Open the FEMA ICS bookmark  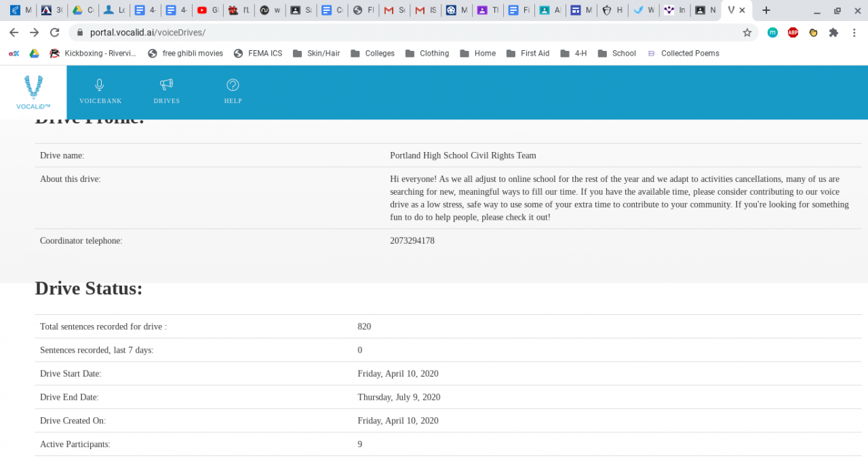(x=258, y=54)
